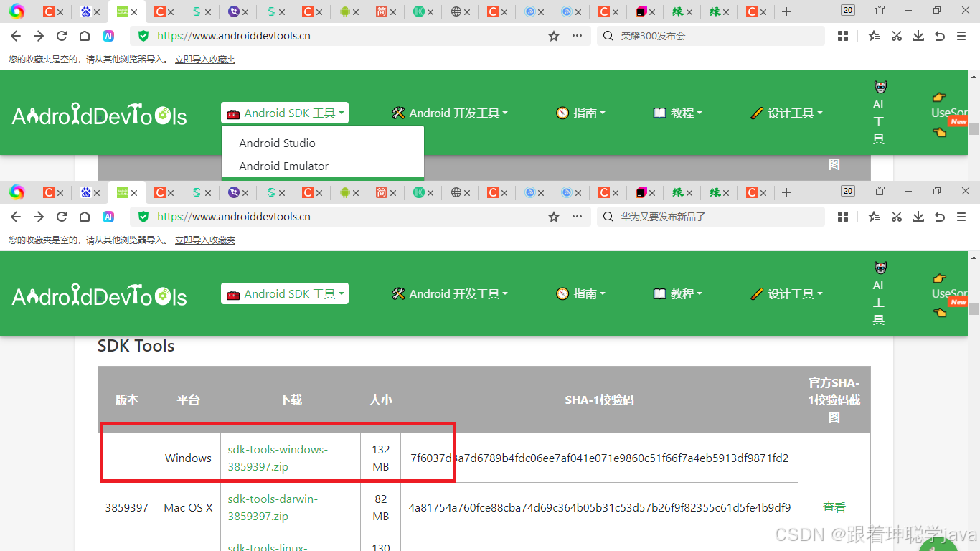
Task: Click the Windows platform cell
Action: click(188, 458)
